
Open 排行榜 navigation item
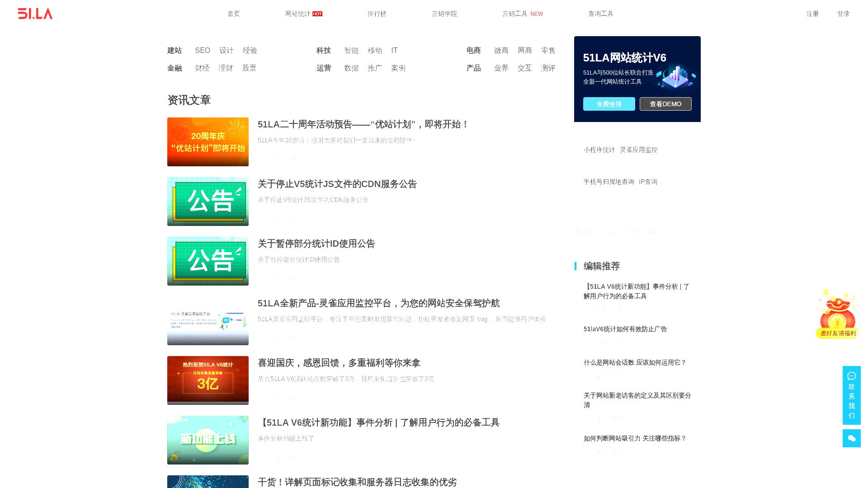click(x=377, y=14)
